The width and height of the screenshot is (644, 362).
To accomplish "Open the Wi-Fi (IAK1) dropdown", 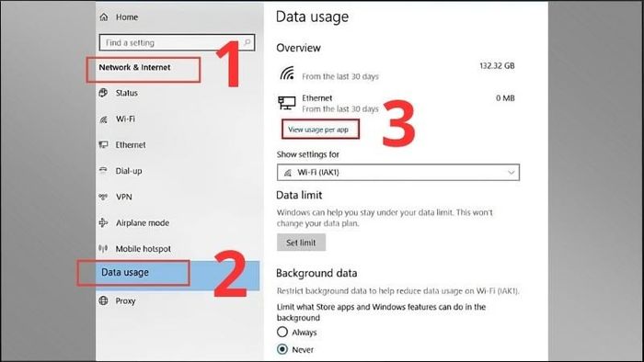I will click(398, 172).
